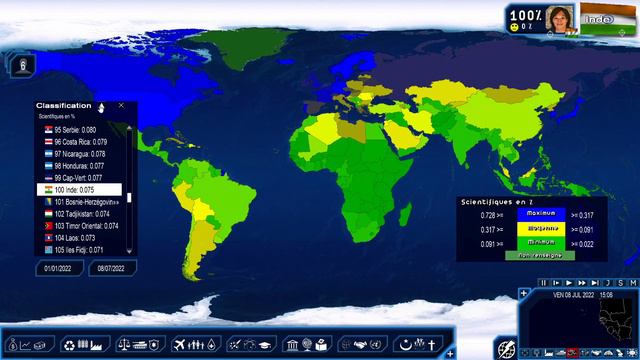Click the skip-to-next time control
Image resolution: width=640 pixels, height=360 pixels.
595,283
